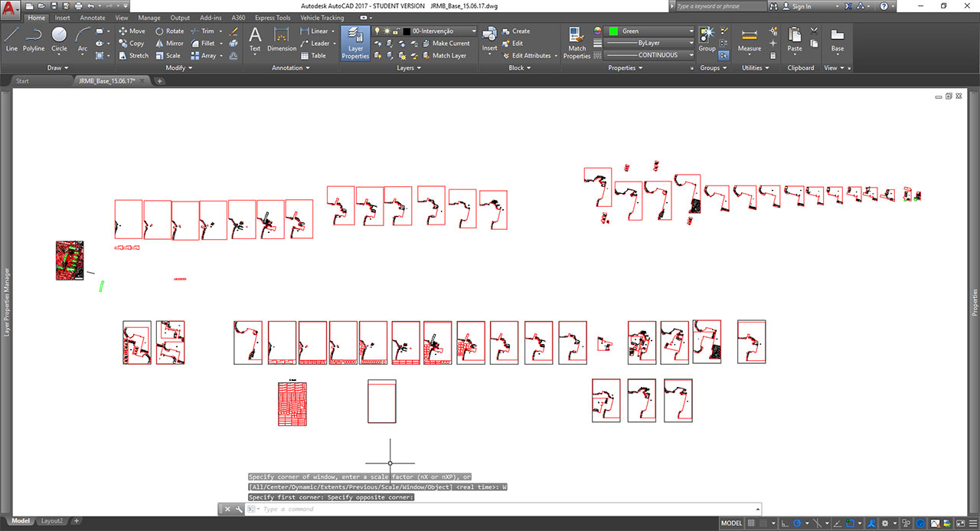Activate the Move command
This screenshot has height=531, width=980.
(132, 31)
